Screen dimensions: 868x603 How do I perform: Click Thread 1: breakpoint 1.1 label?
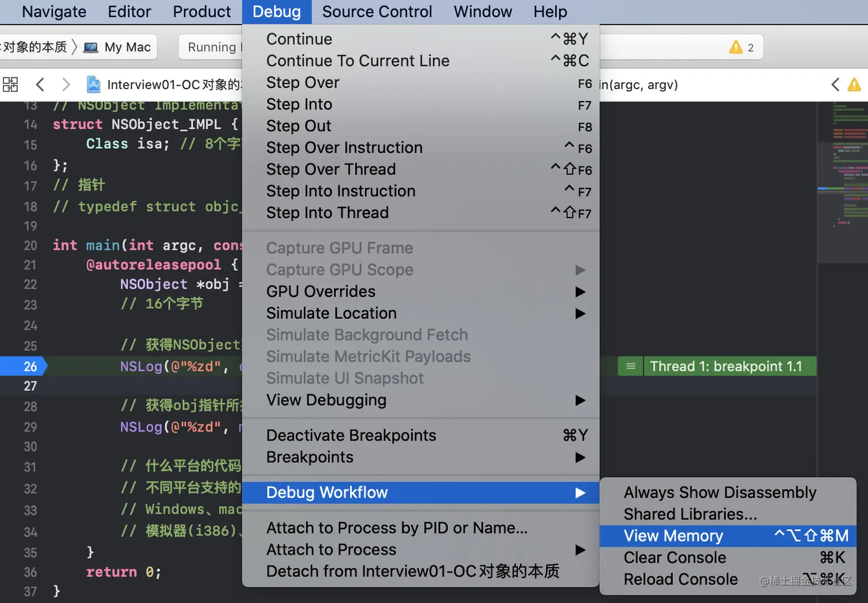click(726, 366)
